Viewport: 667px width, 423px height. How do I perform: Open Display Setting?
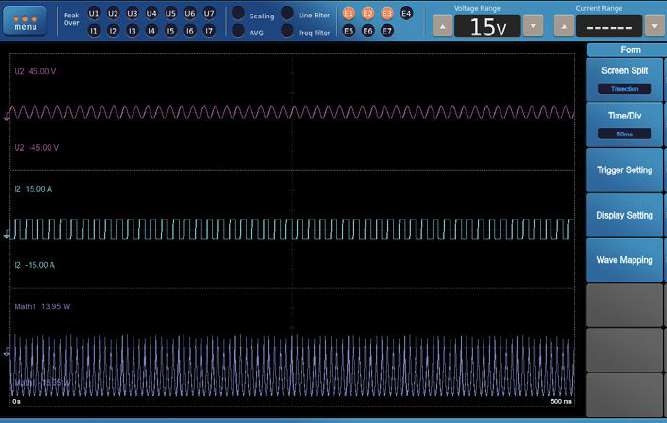tap(624, 215)
